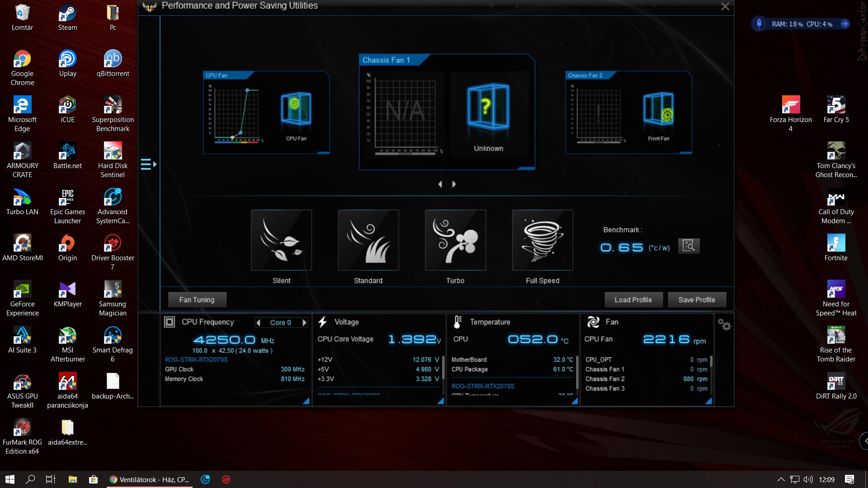Launch MSI Afterburner shortcut
Screen dimensions: 868x488
click(x=67, y=345)
